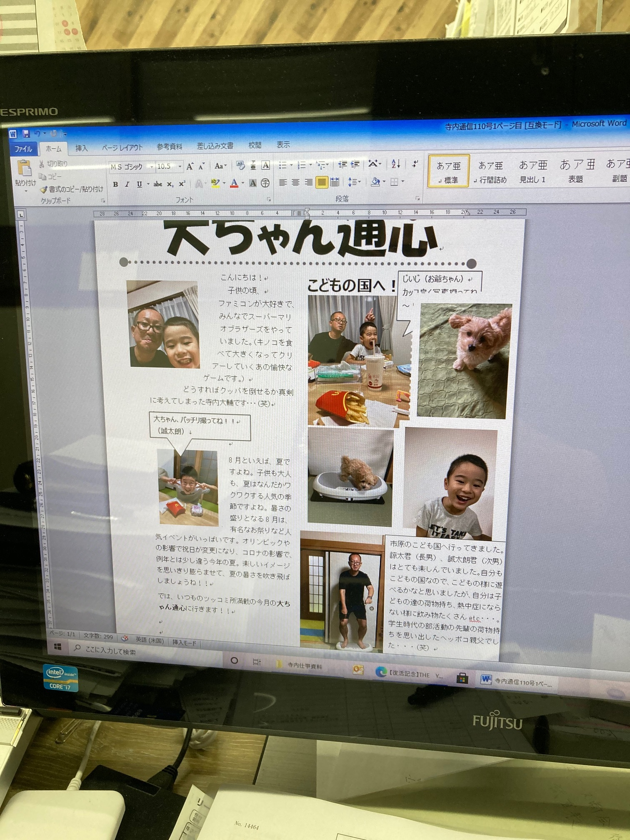
Task: Click the 文字数: 299 word count in status bar
Action: [98, 636]
